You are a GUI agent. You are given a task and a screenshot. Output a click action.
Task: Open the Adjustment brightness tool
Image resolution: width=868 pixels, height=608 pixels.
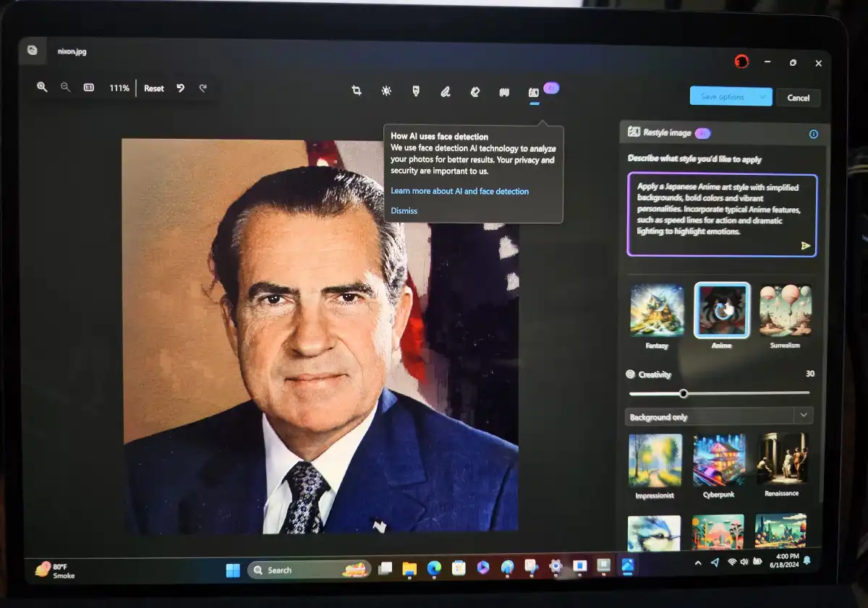point(386,91)
